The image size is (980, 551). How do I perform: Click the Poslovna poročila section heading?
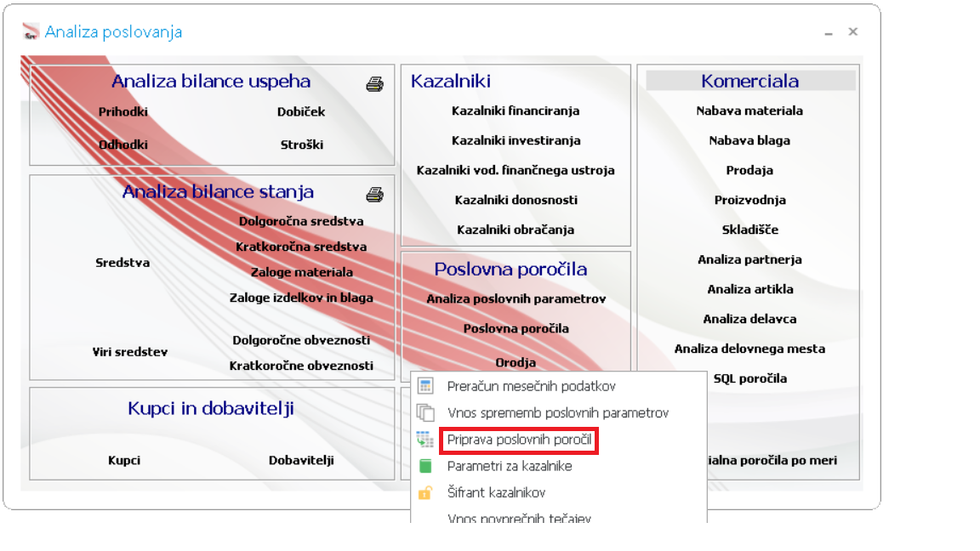[x=510, y=269]
